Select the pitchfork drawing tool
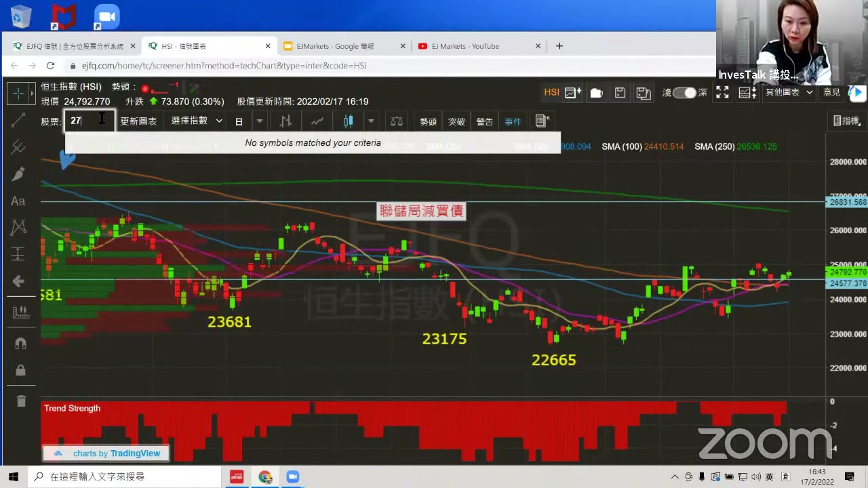This screenshot has height=488, width=868. 18,147
